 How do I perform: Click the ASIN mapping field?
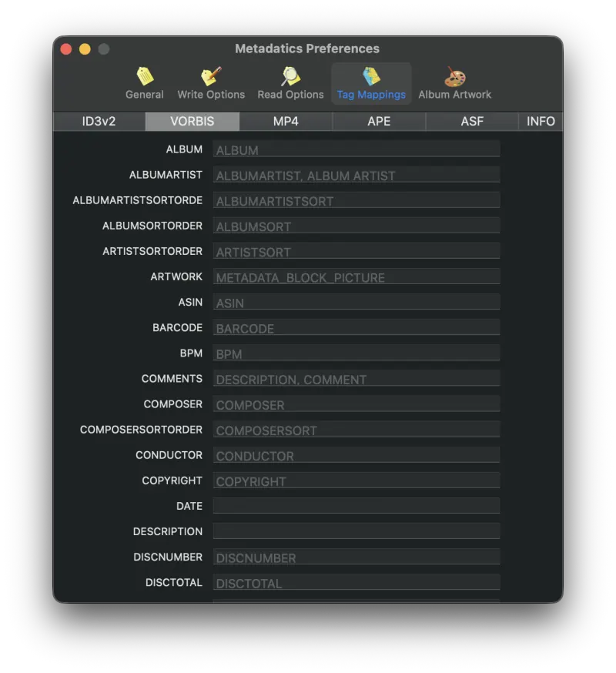pos(357,302)
